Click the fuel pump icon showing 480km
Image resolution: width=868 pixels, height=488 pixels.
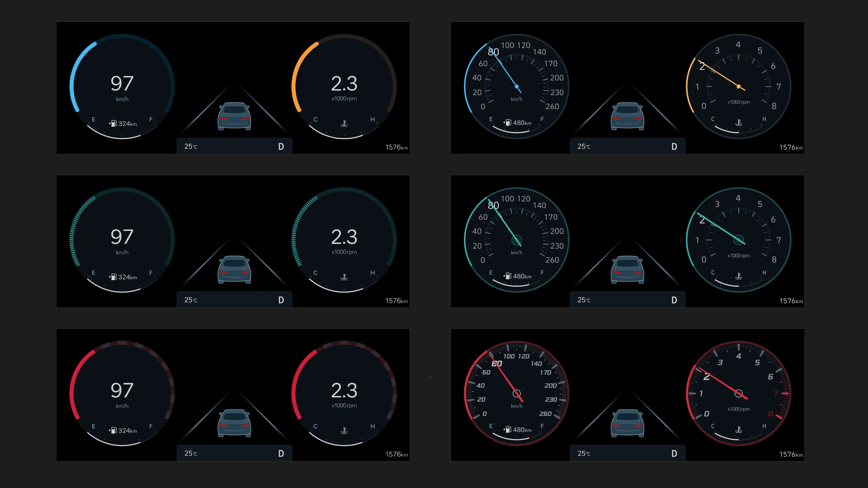point(508,123)
